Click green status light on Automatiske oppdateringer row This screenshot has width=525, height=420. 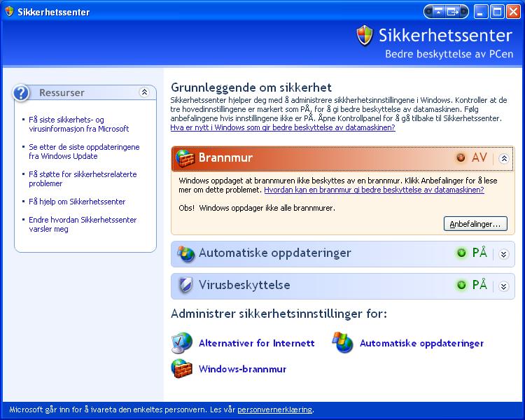click(461, 253)
